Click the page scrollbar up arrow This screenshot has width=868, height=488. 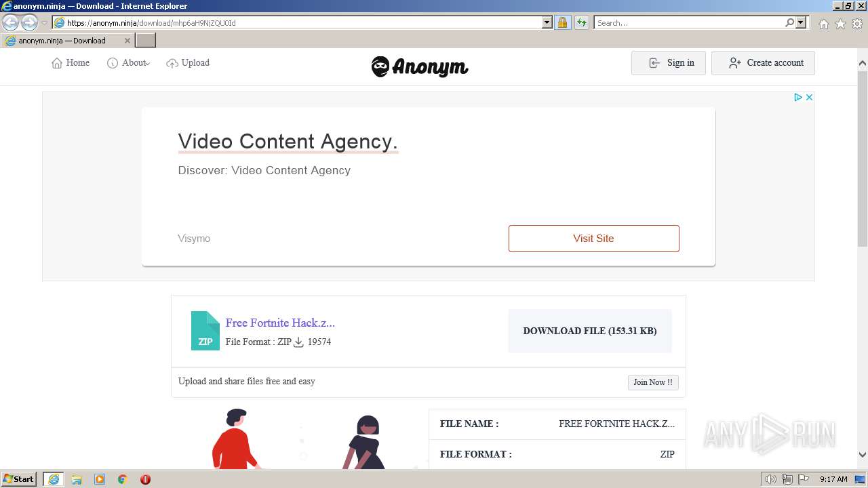863,64
